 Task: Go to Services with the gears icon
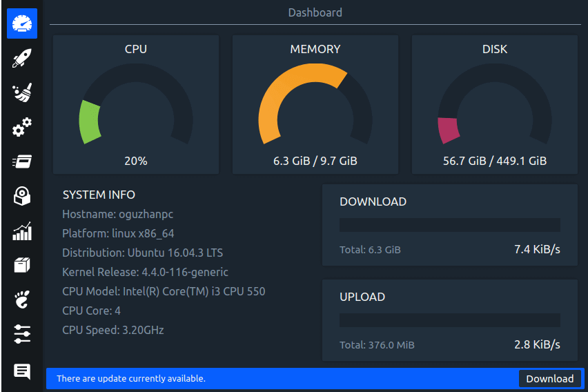[x=22, y=128]
